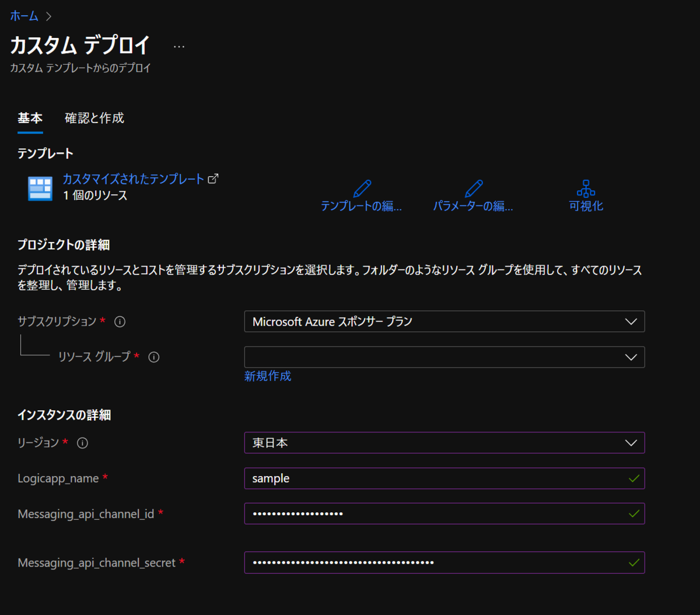
Task: Open the サブスクリプション dropdown
Action: pyautogui.click(x=444, y=322)
